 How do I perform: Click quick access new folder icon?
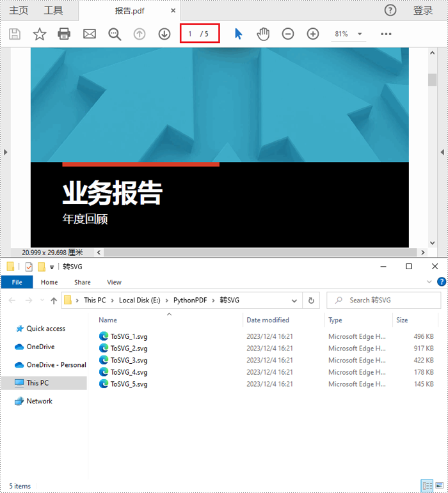[x=42, y=267]
